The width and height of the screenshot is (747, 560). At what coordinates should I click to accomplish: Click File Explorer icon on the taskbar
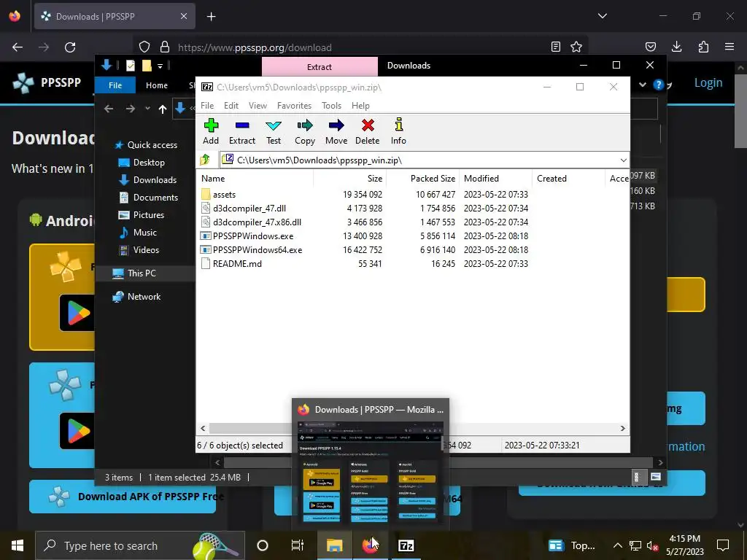coord(334,545)
